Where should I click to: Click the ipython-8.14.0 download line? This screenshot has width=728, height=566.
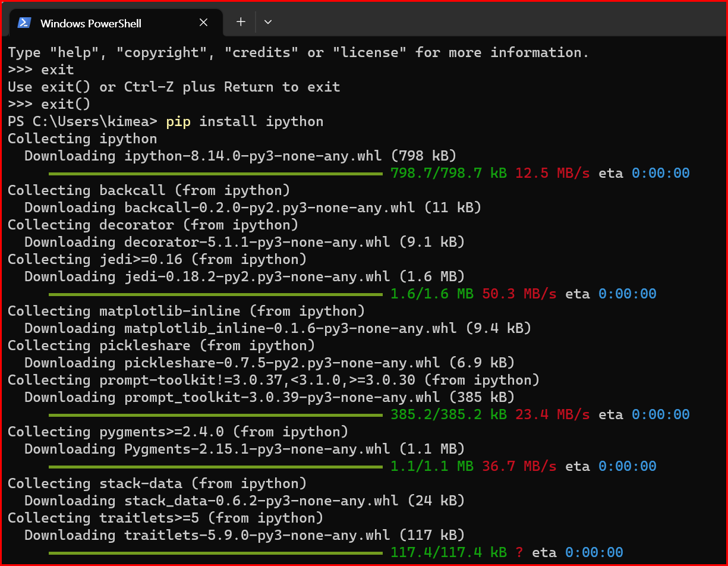coord(240,156)
